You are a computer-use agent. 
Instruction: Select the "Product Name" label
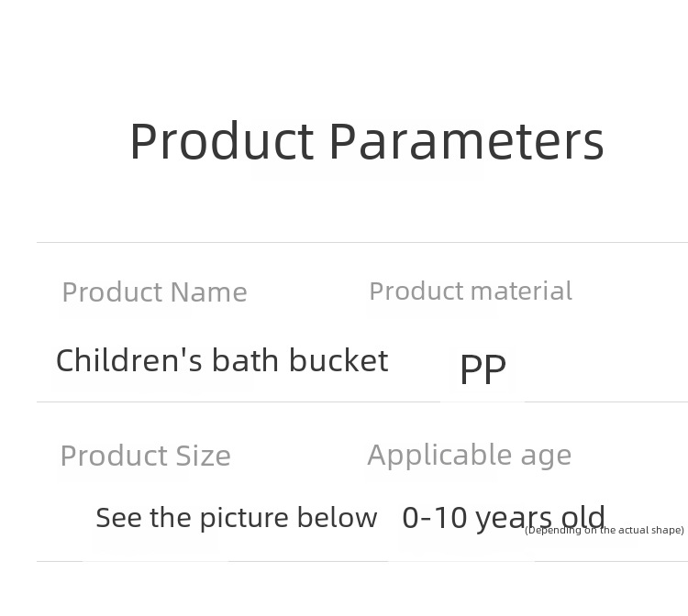pyautogui.click(x=154, y=291)
